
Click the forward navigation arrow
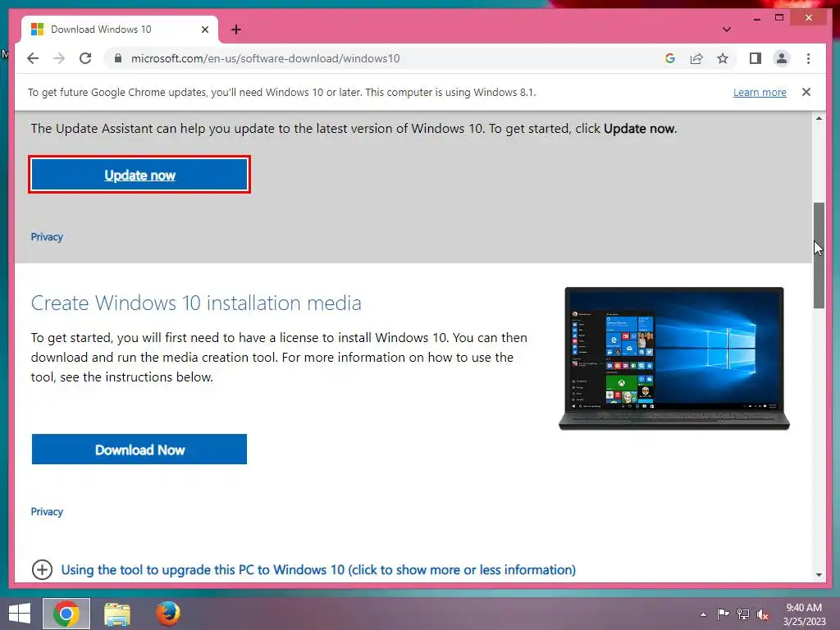point(59,58)
